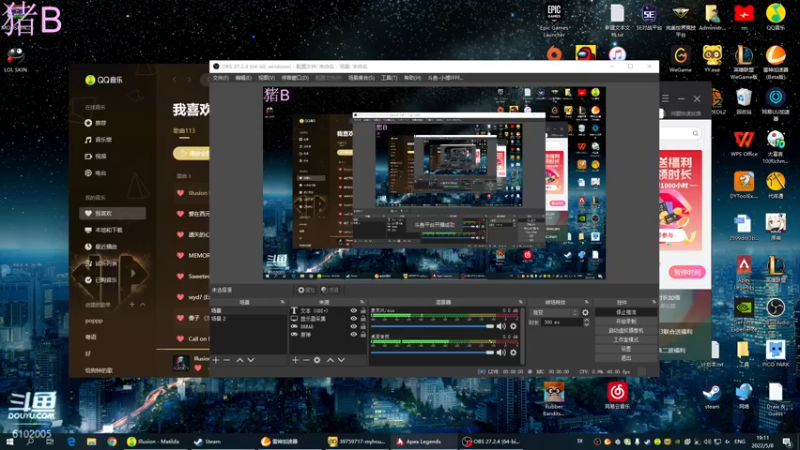The height and width of the screenshot is (450, 800).
Task: Click the 停止推流 button in OBS controls
Action: tap(626, 312)
